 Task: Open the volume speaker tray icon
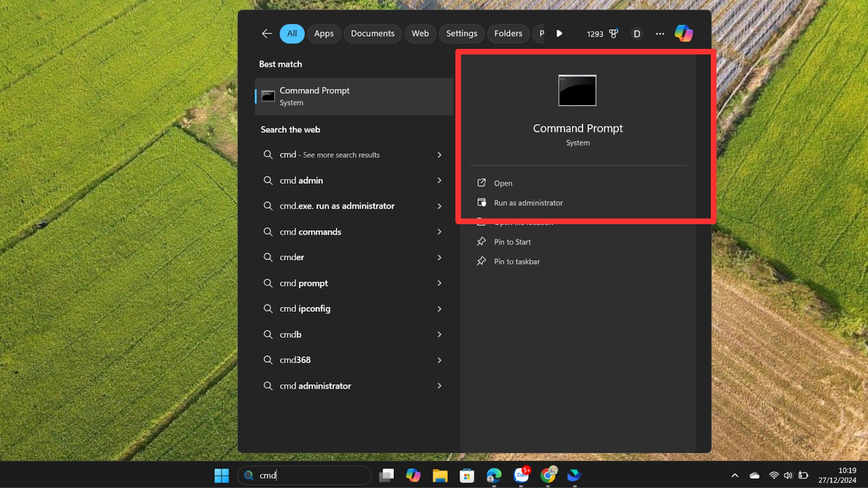788,476
